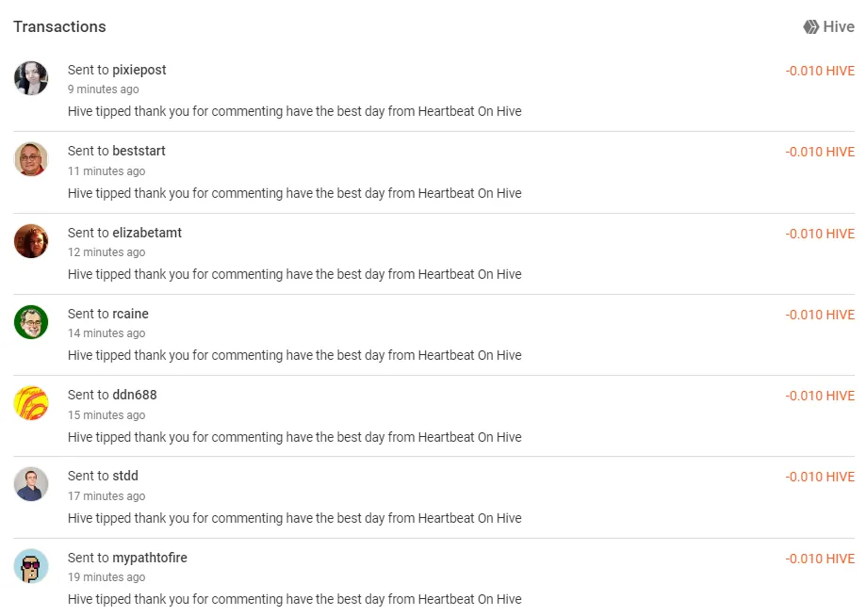The width and height of the screenshot is (866, 616).
Task: Click the -0.010 HIVE amount for pixiepost
Action: coord(820,71)
